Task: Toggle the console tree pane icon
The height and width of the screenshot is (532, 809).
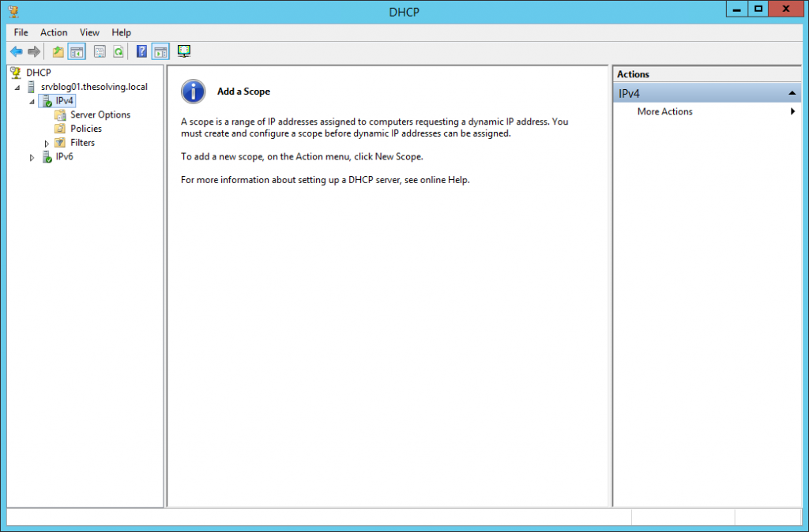Action: point(76,51)
